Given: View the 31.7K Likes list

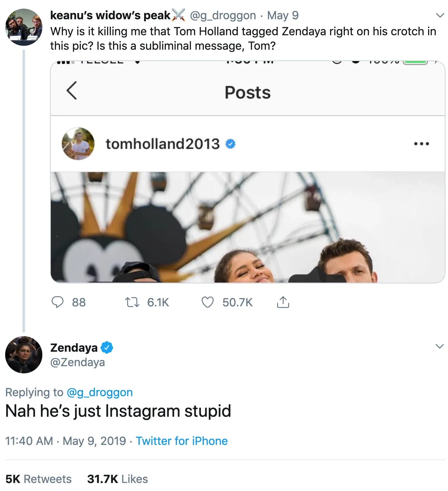Looking at the screenshot, I should point(117,479).
